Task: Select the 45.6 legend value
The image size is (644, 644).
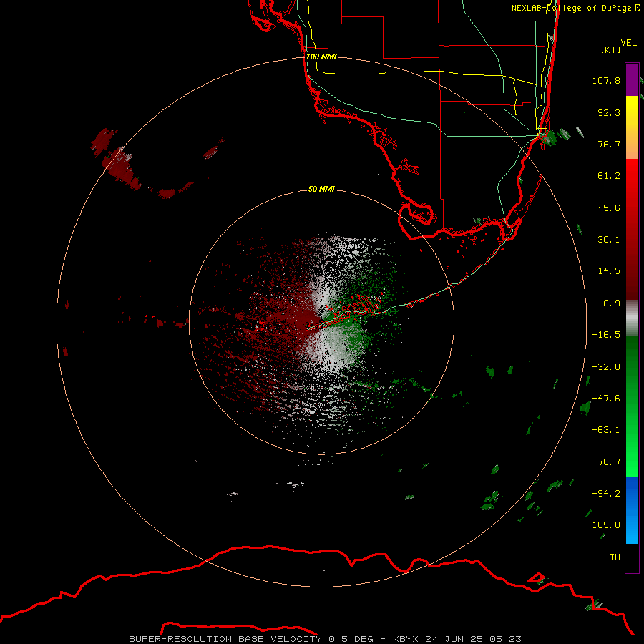Action: coord(609,208)
